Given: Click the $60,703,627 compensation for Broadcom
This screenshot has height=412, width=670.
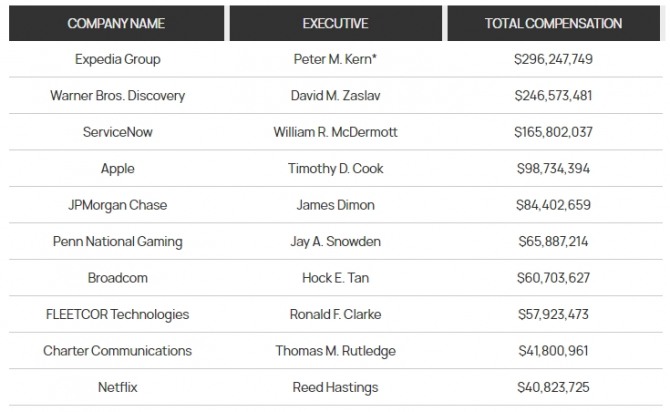Looking at the screenshot, I should click(553, 278).
